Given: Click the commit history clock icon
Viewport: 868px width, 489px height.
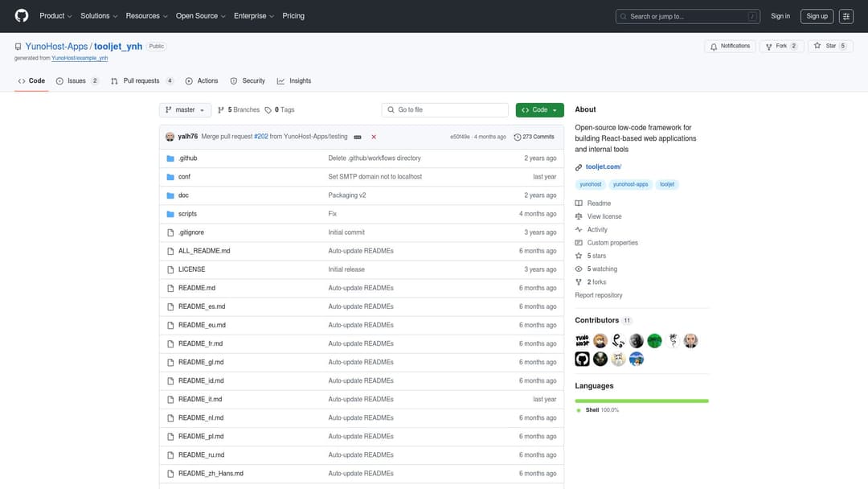Looking at the screenshot, I should 518,137.
